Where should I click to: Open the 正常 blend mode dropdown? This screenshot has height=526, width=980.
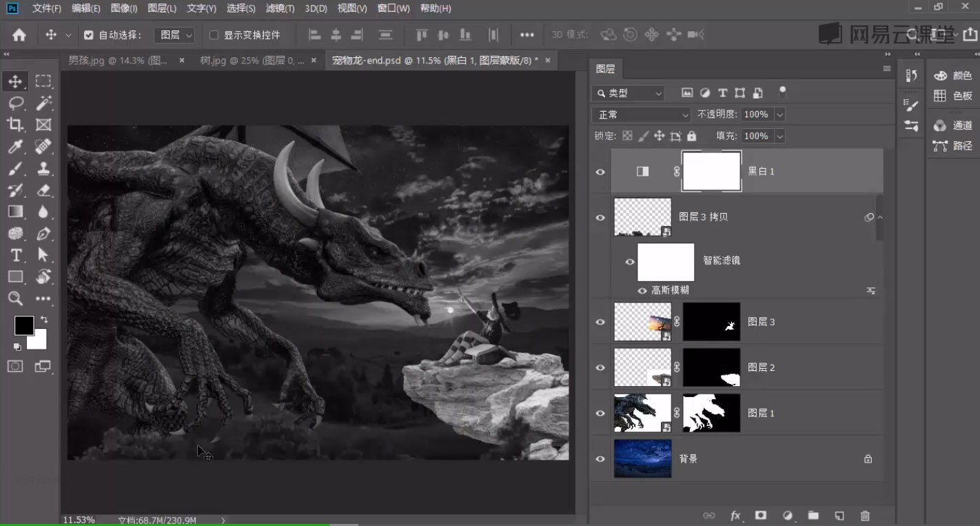pos(641,114)
